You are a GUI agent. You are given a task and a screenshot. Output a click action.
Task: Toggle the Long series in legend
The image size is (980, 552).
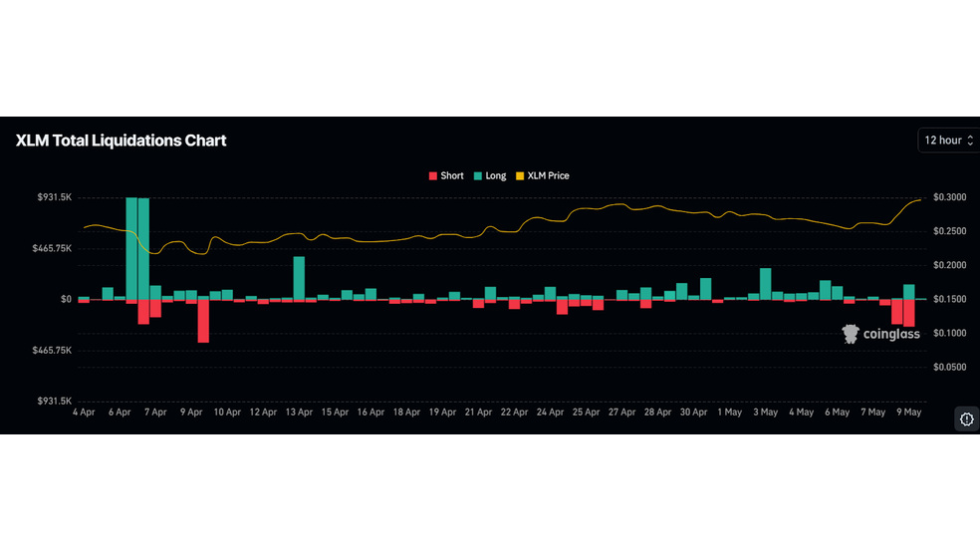490,175
